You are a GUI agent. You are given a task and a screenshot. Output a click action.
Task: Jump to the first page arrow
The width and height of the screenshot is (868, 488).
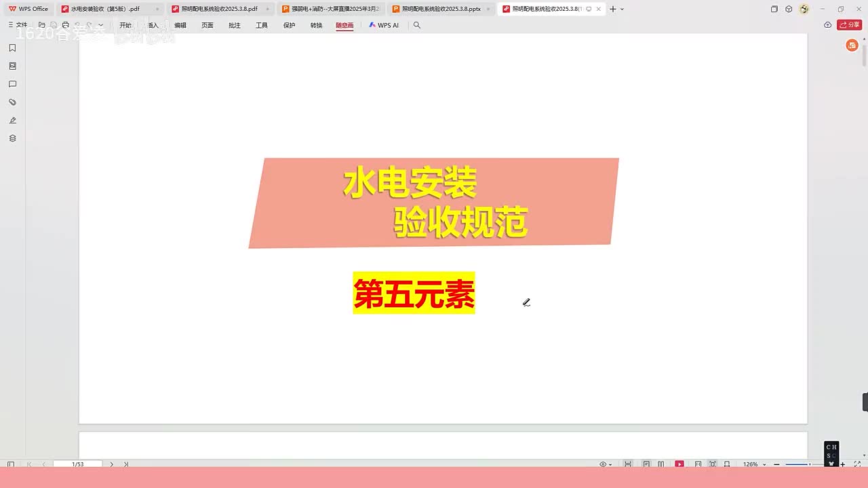point(29,464)
